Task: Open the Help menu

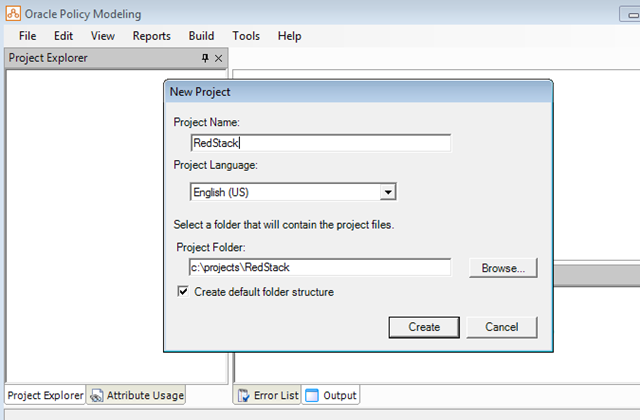Action: click(289, 36)
